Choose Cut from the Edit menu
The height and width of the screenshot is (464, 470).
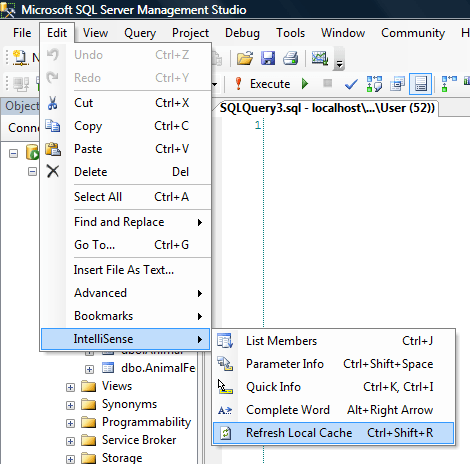126,103
